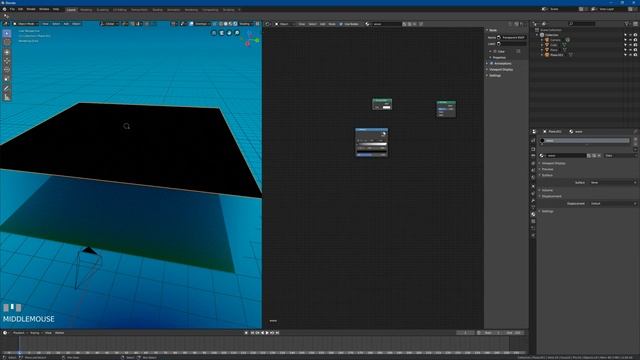This screenshot has width=640, height=360.
Task: Click the Outliner search field
Action: tap(581, 24)
